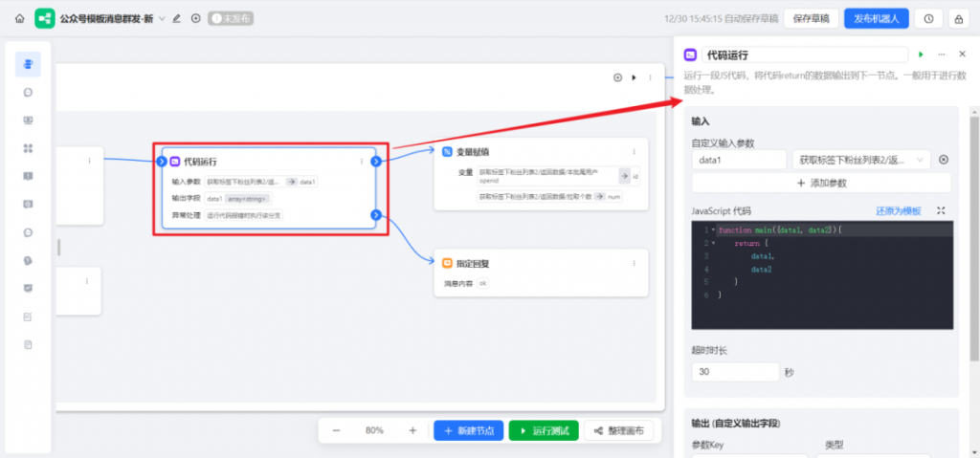Select the stacked database icon in sidebar
Image resolution: width=980 pixels, height=458 pixels.
(x=28, y=64)
